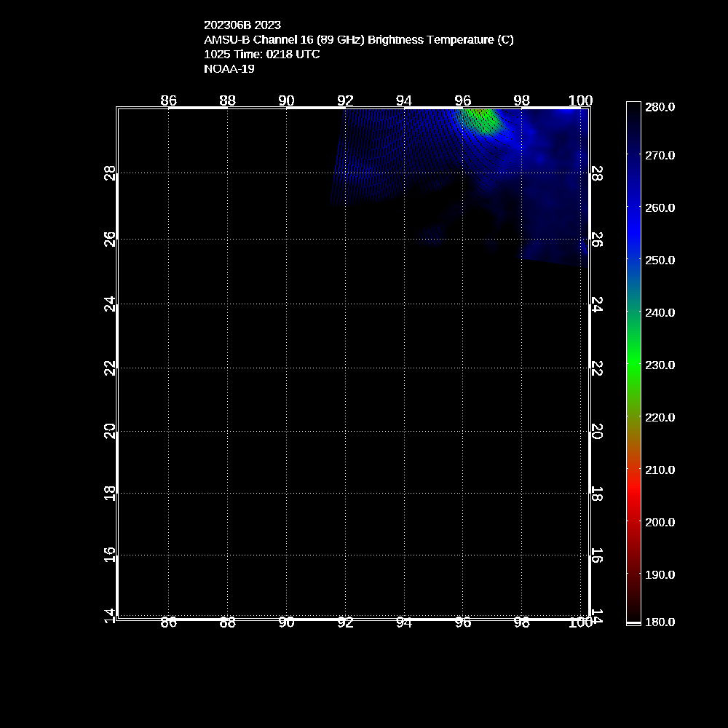Click the green cold spot near 96-97 longitude
The image size is (728, 728).
click(481, 119)
